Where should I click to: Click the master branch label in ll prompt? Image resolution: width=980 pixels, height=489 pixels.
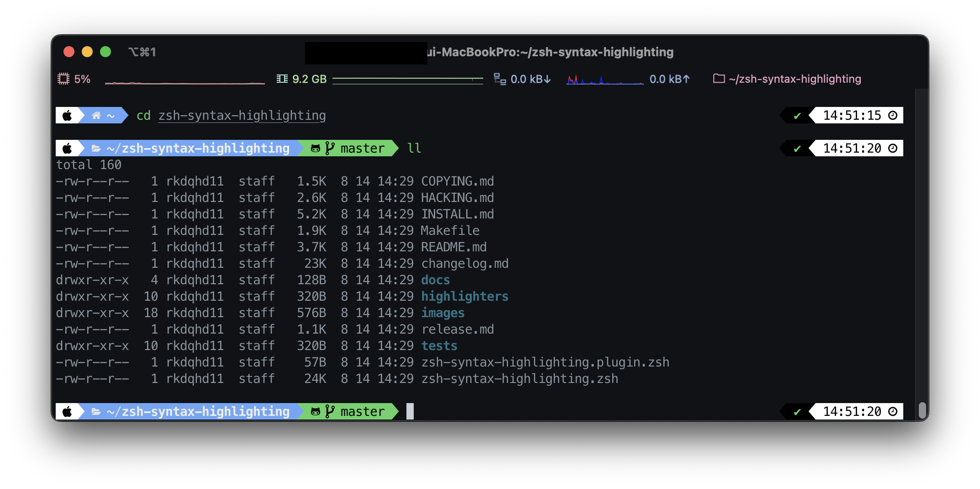pyautogui.click(x=363, y=149)
